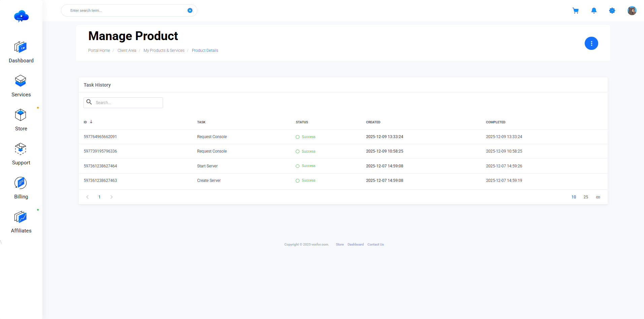This screenshot has width=644, height=319.
Task: Open Billing from the sidebar
Action: 21,188
